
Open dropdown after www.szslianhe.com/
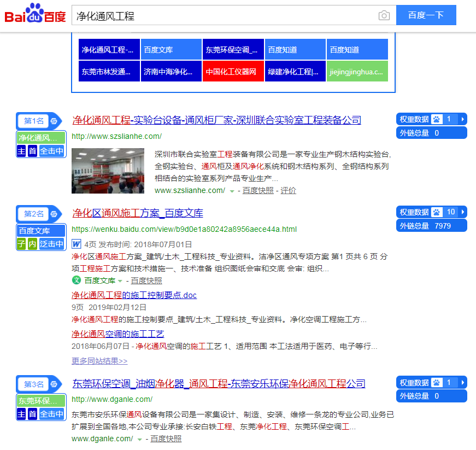(232, 191)
